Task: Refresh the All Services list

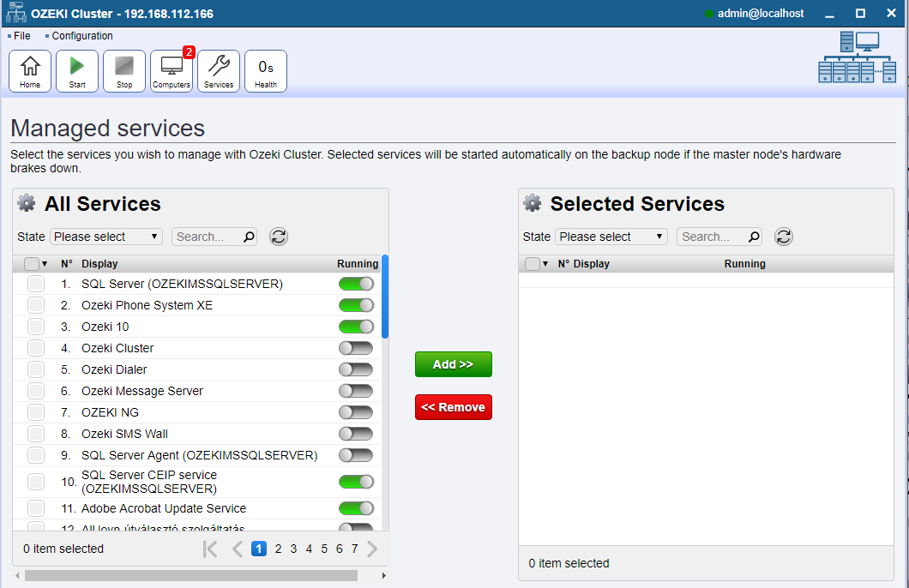Action: [x=278, y=237]
